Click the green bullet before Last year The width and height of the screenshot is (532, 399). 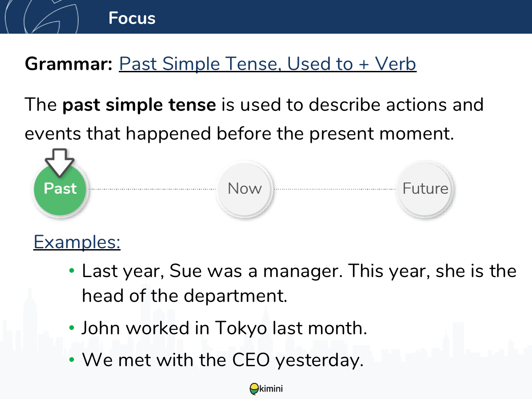72,271
